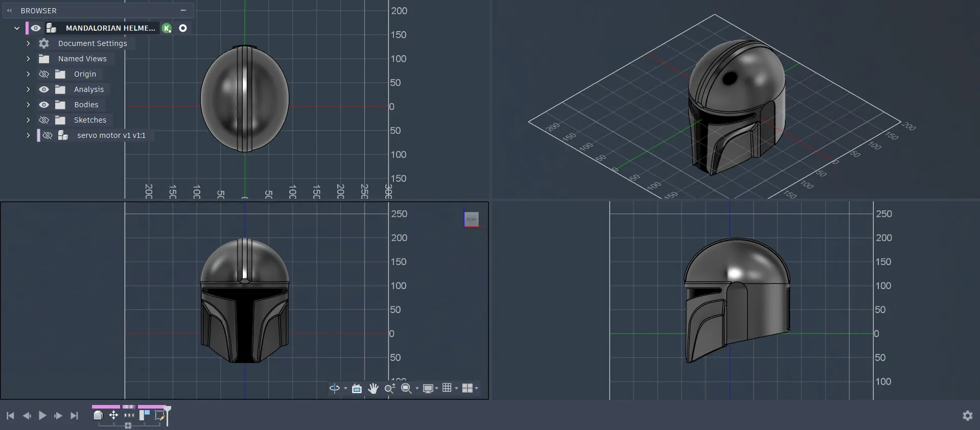Expand the Sketches folder
Viewport: 980px width, 430px height.
[x=28, y=120]
